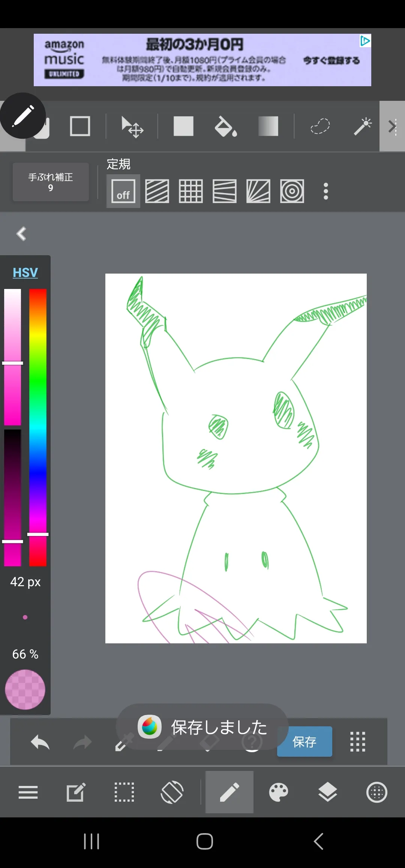Viewport: 405px width, 868px height.
Task: Open the dotted circle materials icon
Action: click(377, 792)
